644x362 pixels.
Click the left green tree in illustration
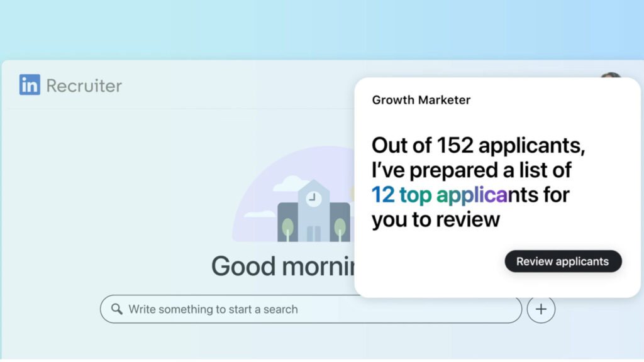[x=287, y=227]
